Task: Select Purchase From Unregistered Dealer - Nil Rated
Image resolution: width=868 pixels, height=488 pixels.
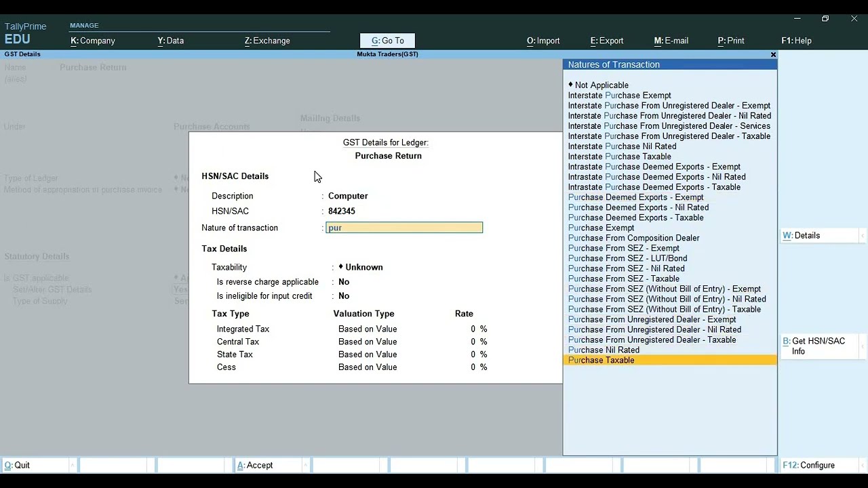Action: [x=670, y=329]
